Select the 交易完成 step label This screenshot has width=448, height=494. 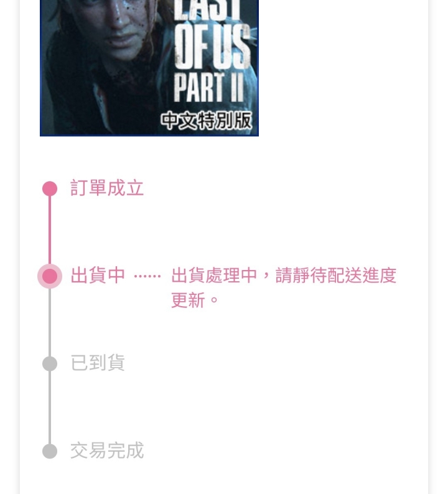click(x=107, y=450)
